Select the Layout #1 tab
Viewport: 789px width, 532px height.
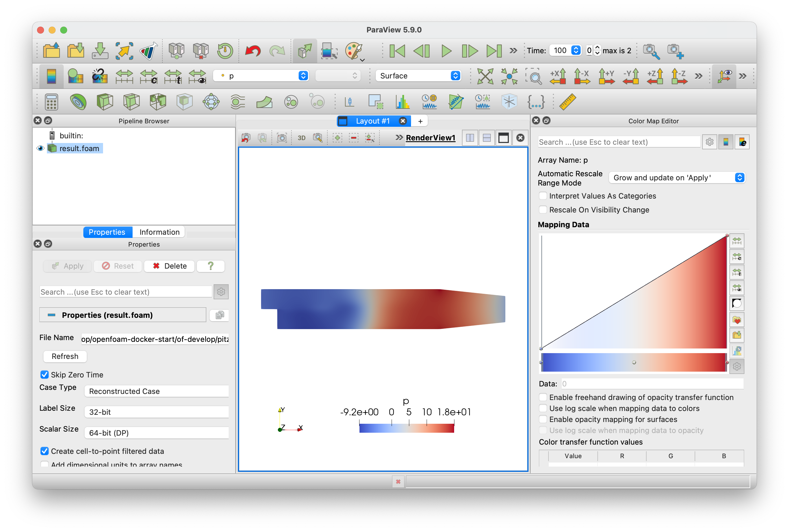pyautogui.click(x=372, y=121)
